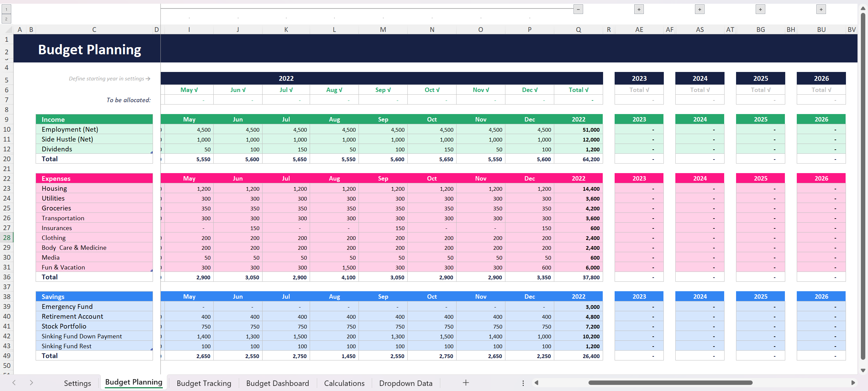
Task: Select the Calculations sheet tab
Action: (x=344, y=383)
